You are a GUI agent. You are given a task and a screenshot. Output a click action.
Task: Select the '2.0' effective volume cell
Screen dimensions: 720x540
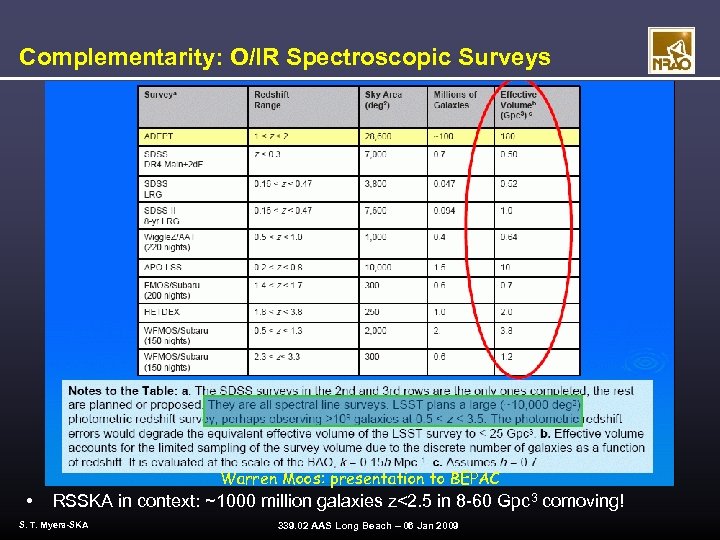pos(537,312)
